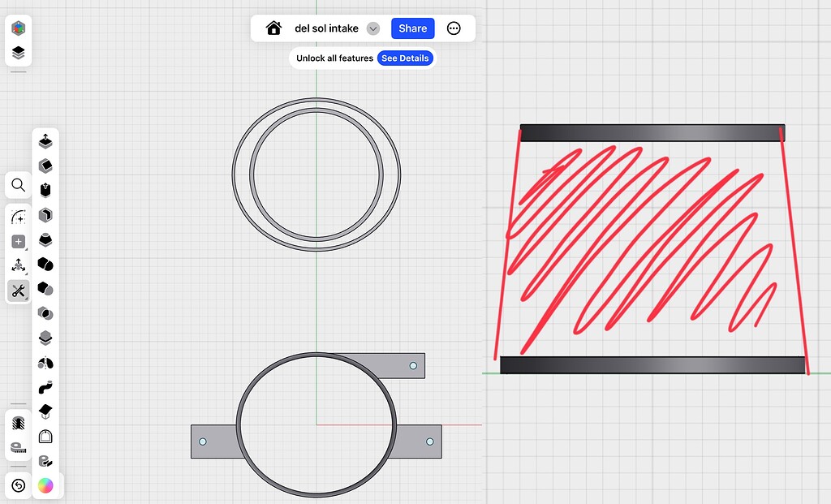
Task: Select the pipe-shaped Sweep tool
Action: point(46,387)
